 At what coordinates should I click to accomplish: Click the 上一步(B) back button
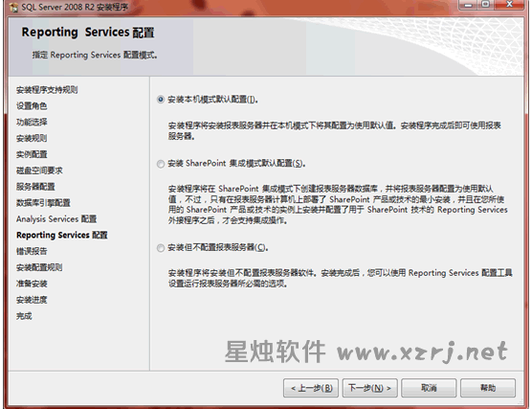click(311, 388)
